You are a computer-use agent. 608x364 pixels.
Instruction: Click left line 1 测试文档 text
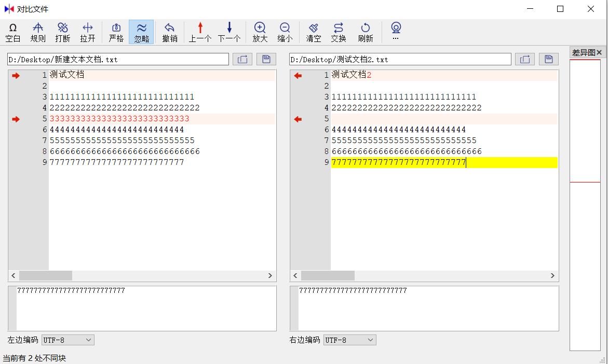66,75
